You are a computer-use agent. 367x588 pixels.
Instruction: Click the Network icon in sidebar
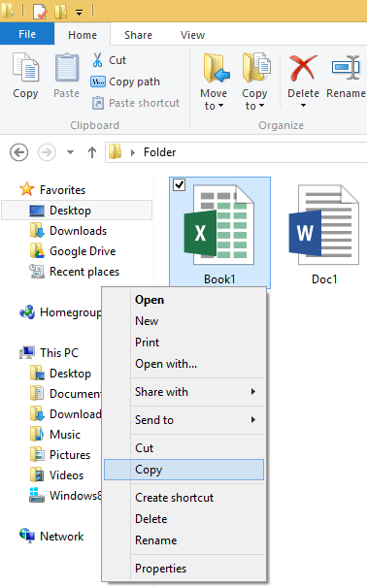click(x=27, y=536)
